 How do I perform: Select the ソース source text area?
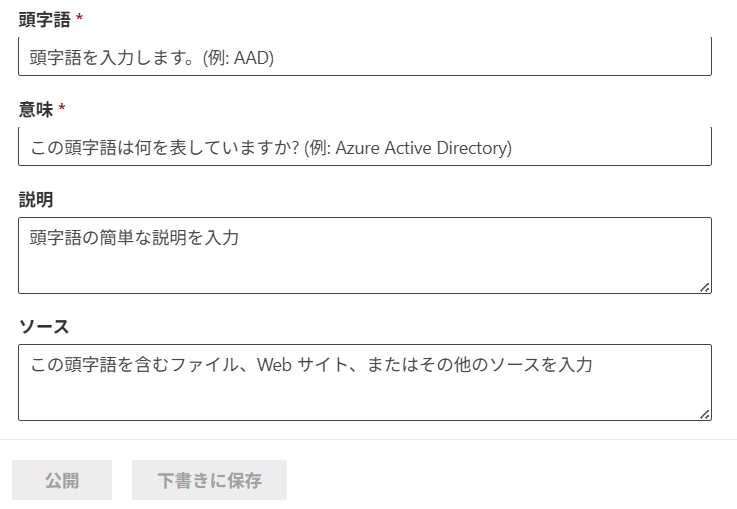(x=365, y=383)
